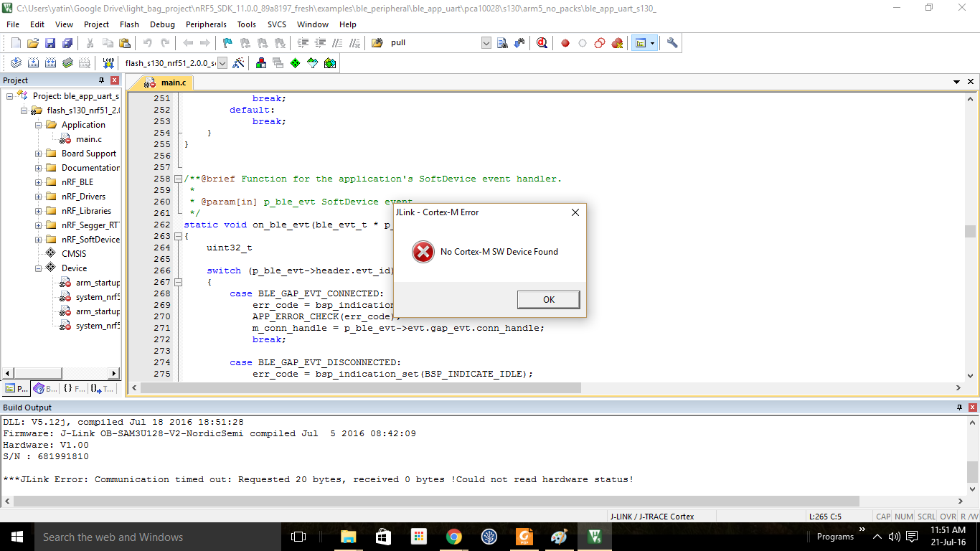Toggle the Project window layout button
This screenshot has width=980, height=551.
(x=640, y=43)
